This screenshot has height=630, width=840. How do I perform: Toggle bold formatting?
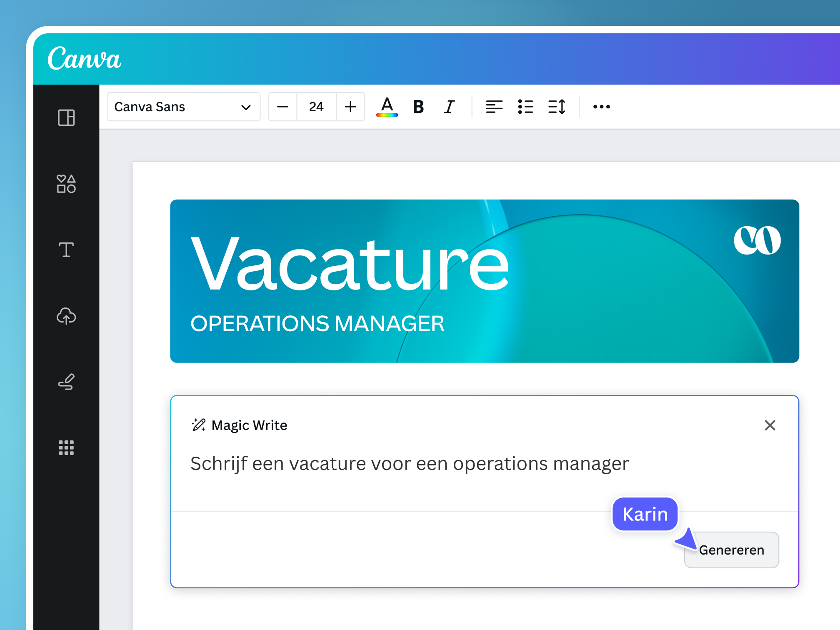(418, 107)
